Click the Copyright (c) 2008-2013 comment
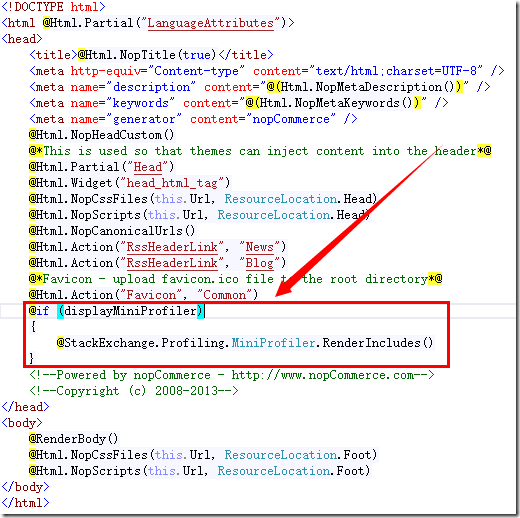The image size is (520, 518). click(134, 391)
